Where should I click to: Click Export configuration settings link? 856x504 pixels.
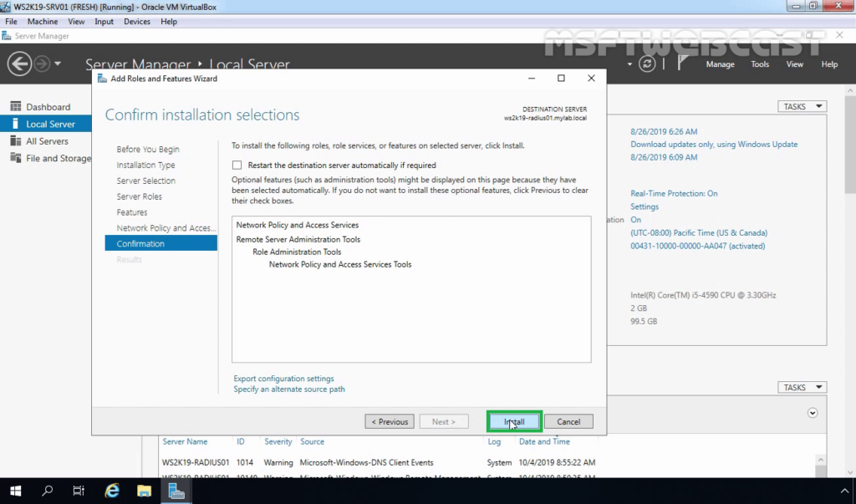pyautogui.click(x=283, y=379)
